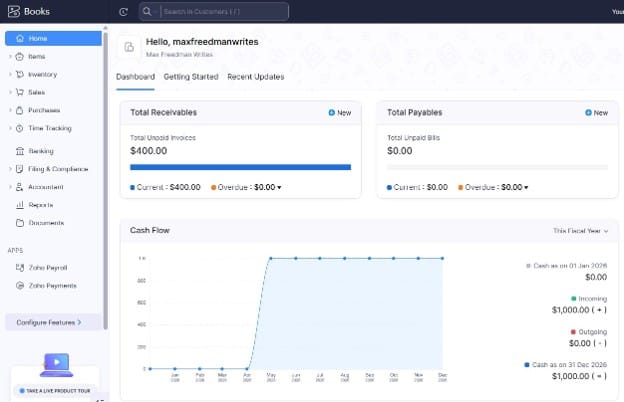Expand the Accountant sidebar section
Screen dimensions: 624x402
10,187
